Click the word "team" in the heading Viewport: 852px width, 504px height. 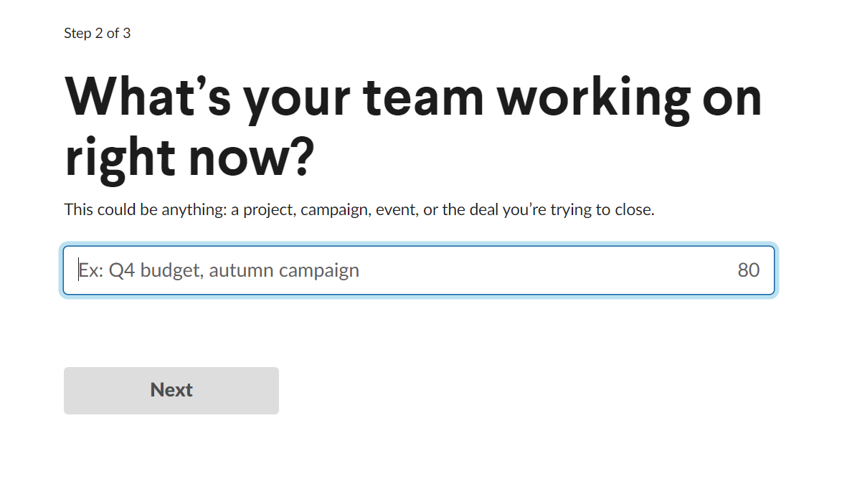pyautogui.click(x=422, y=98)
